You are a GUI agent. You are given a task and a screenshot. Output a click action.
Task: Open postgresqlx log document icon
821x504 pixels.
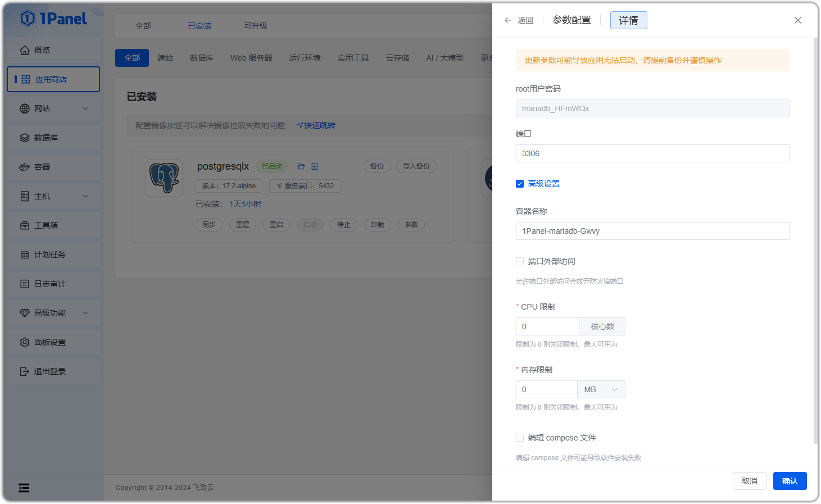click(315, 166)
